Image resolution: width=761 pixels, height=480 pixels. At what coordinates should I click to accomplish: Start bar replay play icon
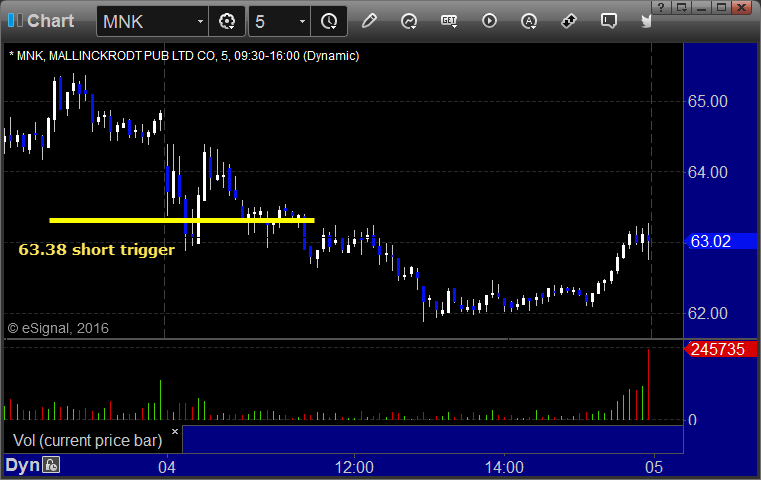click(489, 21)
